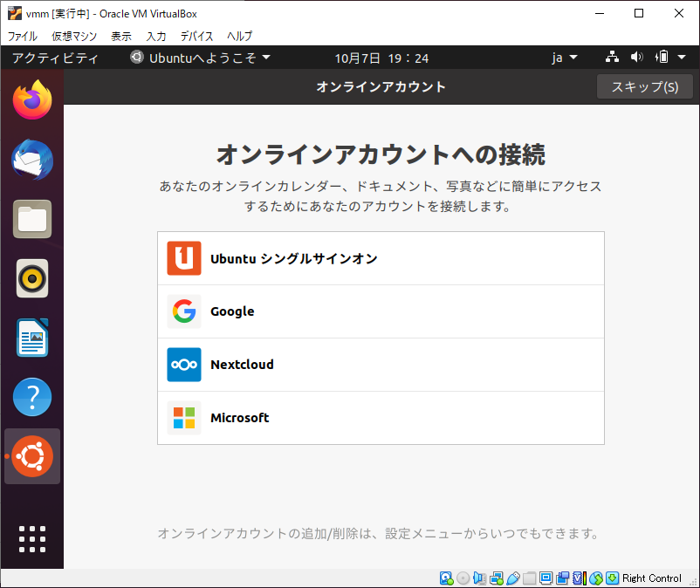Click the network status icon in top bar

(x=612, y=57)
